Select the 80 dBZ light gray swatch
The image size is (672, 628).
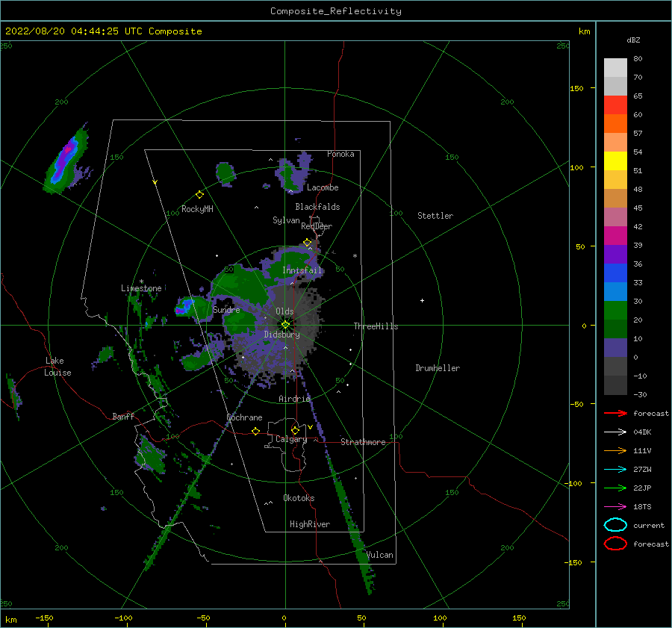point(615,67)
